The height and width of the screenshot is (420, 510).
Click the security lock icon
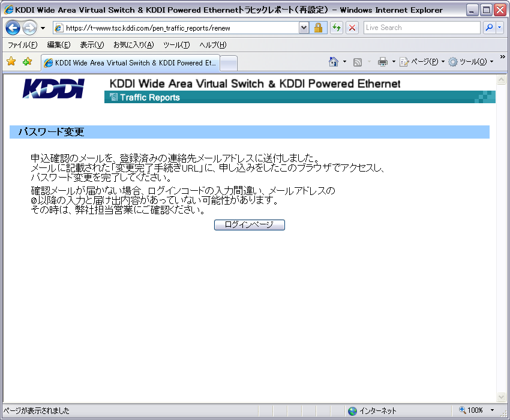tap(318, 28)
